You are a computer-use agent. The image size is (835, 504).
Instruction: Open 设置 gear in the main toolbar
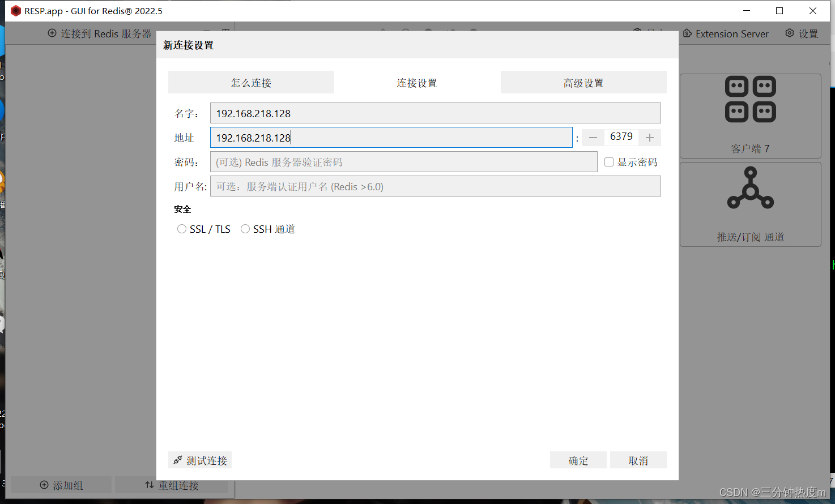coord(802,33)
